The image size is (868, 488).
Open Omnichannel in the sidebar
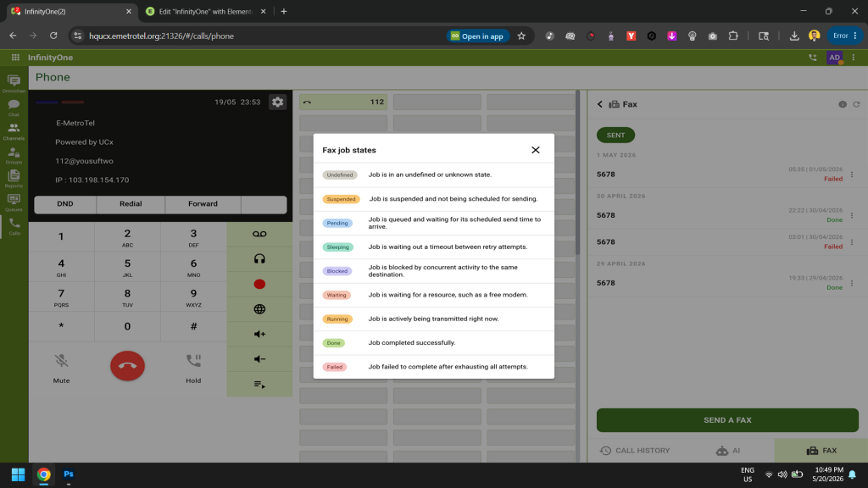(x=14, y=84)
